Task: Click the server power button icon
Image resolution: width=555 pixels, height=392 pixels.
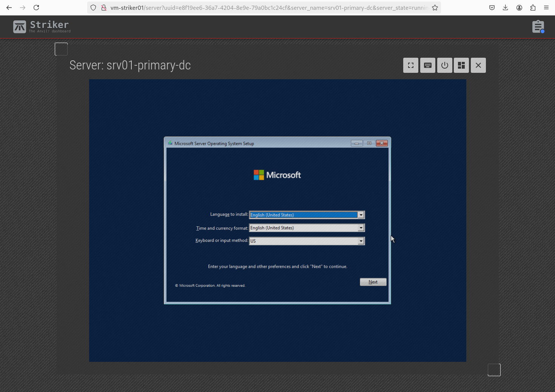Action: coord(445,65)
